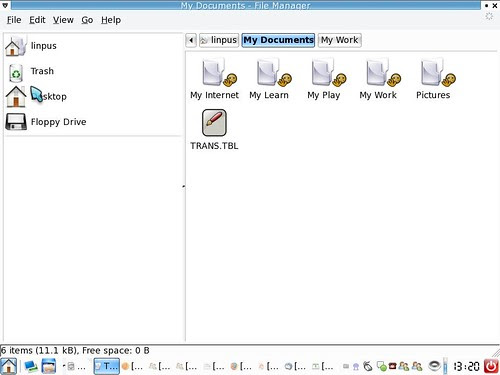Open the linpus home shortcut in sidebar
Image resolution: width=500 pixels, height=375 pixels.
tap(31, 46)
